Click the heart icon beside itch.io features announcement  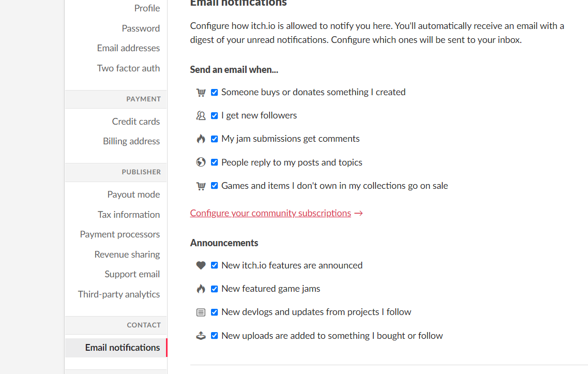click(201, 266)
